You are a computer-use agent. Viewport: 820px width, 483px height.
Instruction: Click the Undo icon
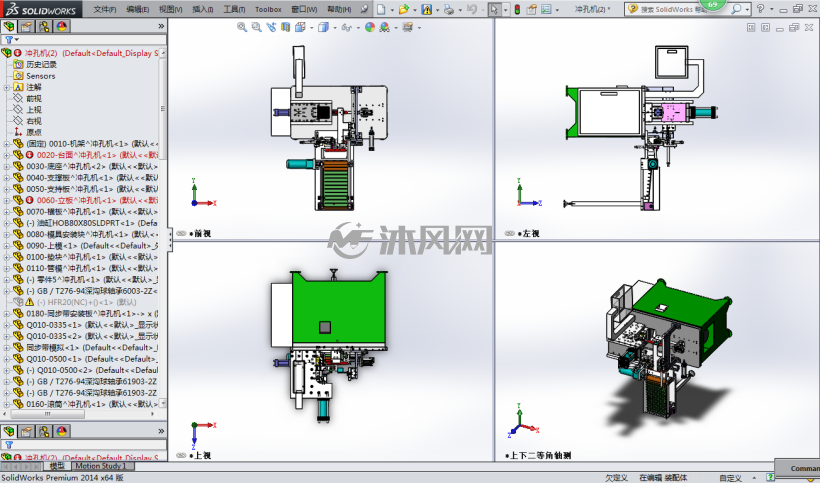click(471, 9)
